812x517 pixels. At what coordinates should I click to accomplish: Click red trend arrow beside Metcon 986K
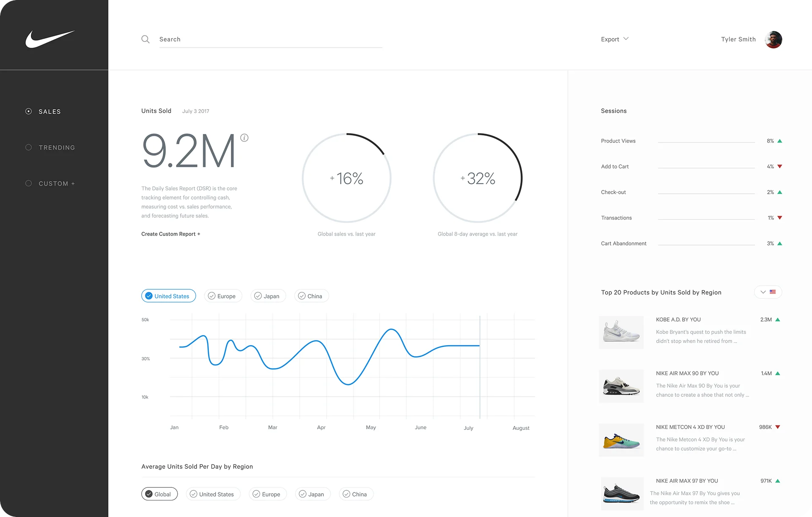[x=778, y=427]
